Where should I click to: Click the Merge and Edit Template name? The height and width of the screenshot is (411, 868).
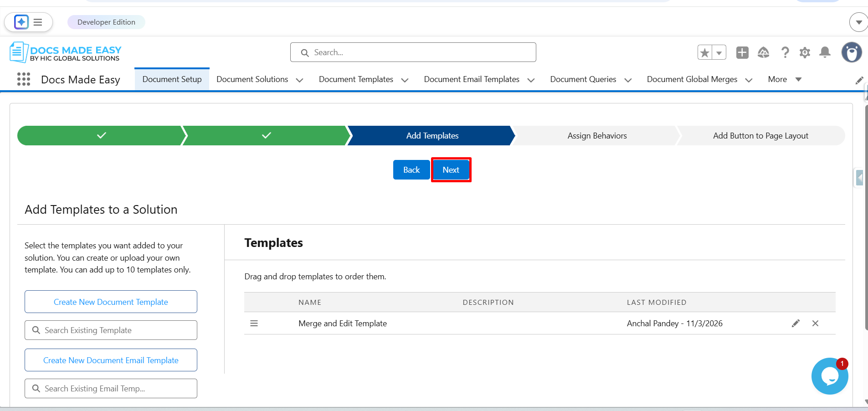click(x=343, y=324)
